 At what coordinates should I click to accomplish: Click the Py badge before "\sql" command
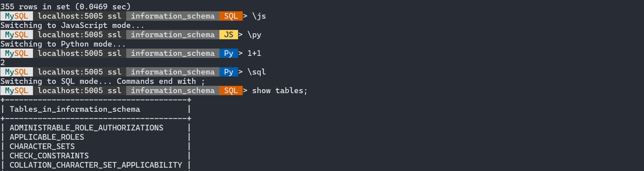click(228, 72)
